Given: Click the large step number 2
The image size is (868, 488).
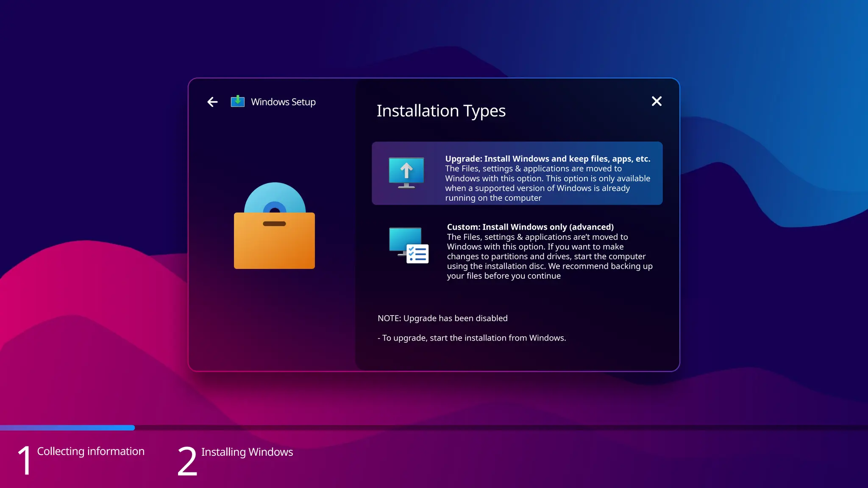Looking at the screenshot, I should click(x=187, y=461).
